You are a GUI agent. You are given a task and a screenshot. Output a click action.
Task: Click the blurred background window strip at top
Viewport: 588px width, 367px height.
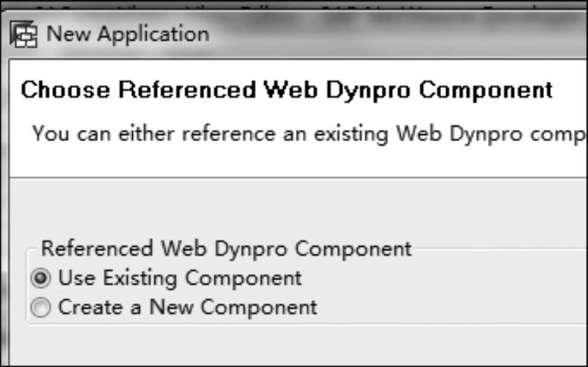coord(294,6)
